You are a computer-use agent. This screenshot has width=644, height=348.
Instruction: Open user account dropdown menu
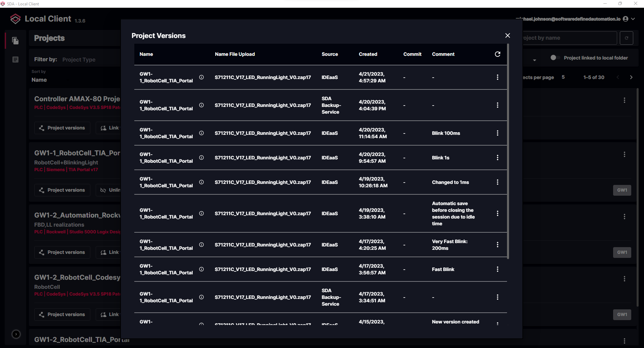pos(633,19)
